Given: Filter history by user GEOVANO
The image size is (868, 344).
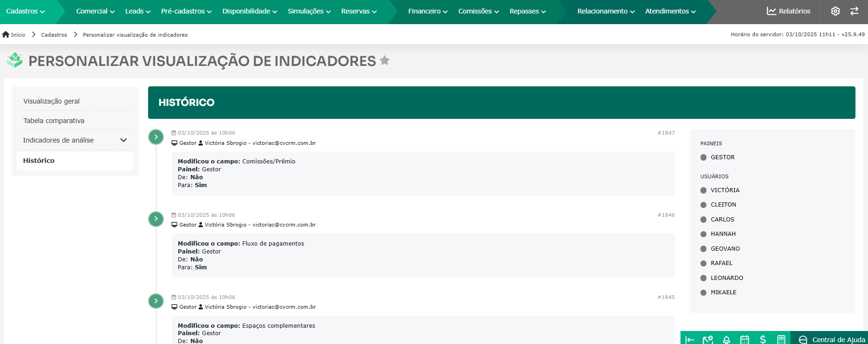Looking at the screenshot, I should [x=720, y=249].
